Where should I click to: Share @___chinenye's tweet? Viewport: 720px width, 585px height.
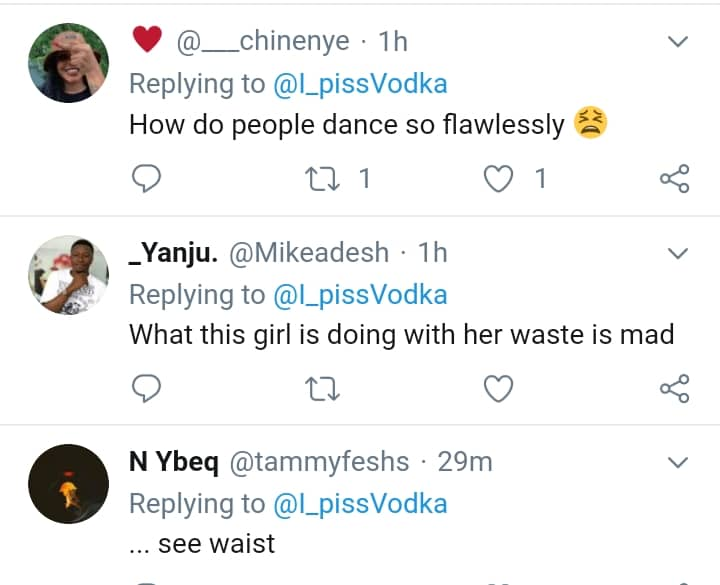(x=675, y=179)
